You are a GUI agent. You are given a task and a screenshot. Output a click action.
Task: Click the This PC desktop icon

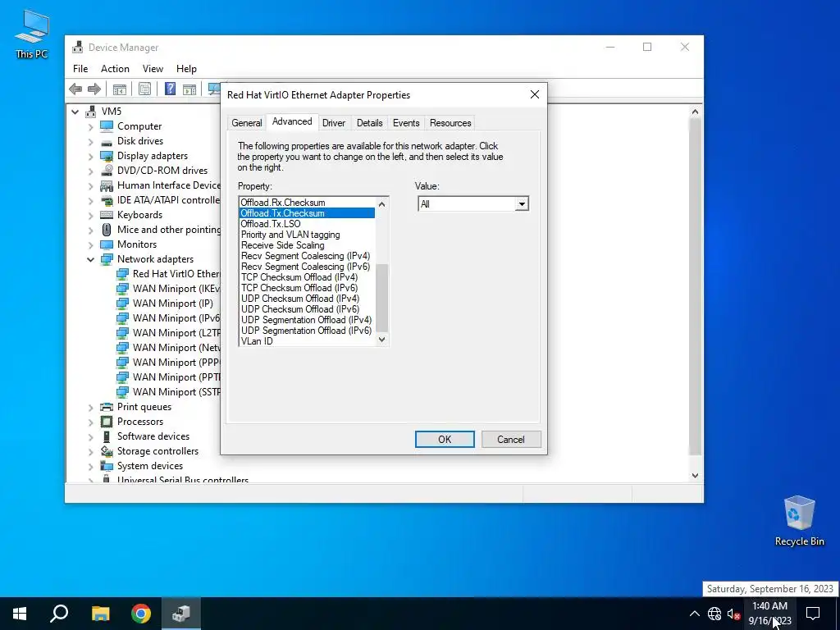pos(32,33)
